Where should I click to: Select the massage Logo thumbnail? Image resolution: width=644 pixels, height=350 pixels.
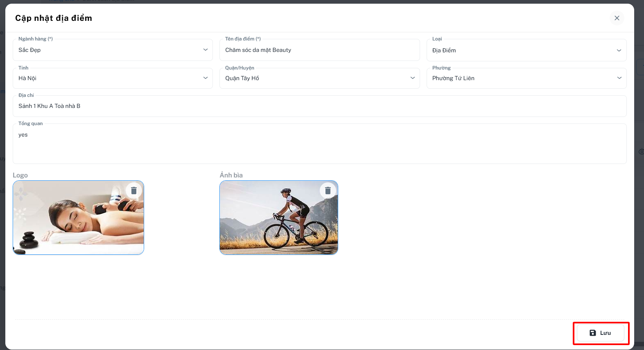pyautogui.click(x=78, y=218)
